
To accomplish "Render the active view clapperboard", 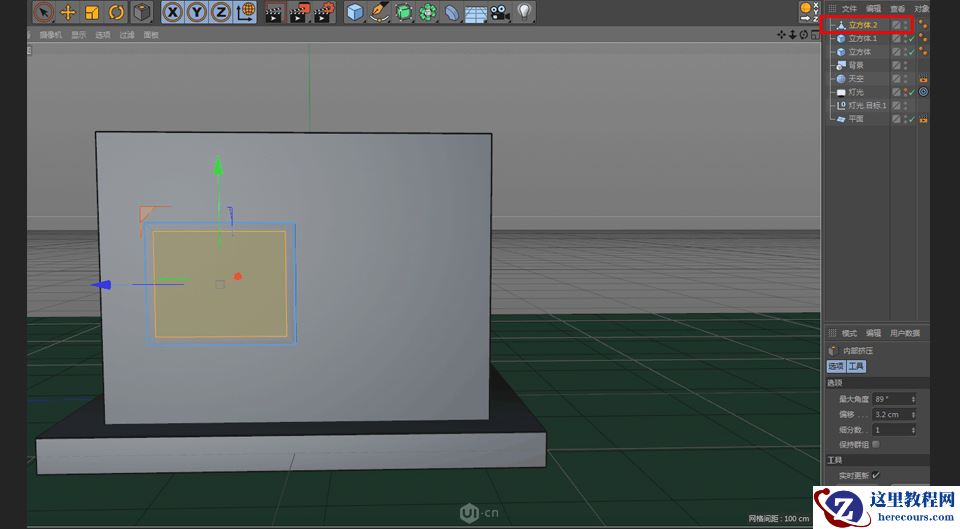I will click(x=274, y=12).
